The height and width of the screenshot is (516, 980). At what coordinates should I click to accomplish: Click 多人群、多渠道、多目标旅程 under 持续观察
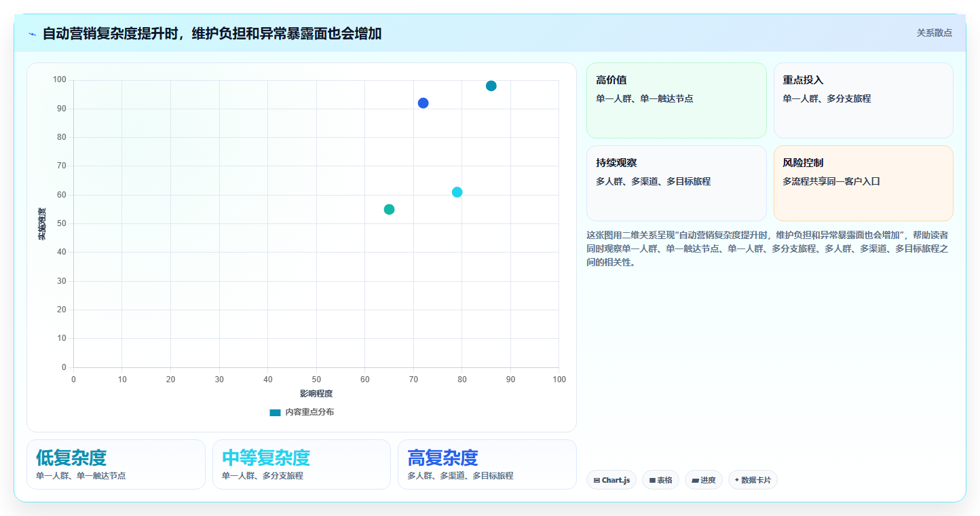[654, 181]
